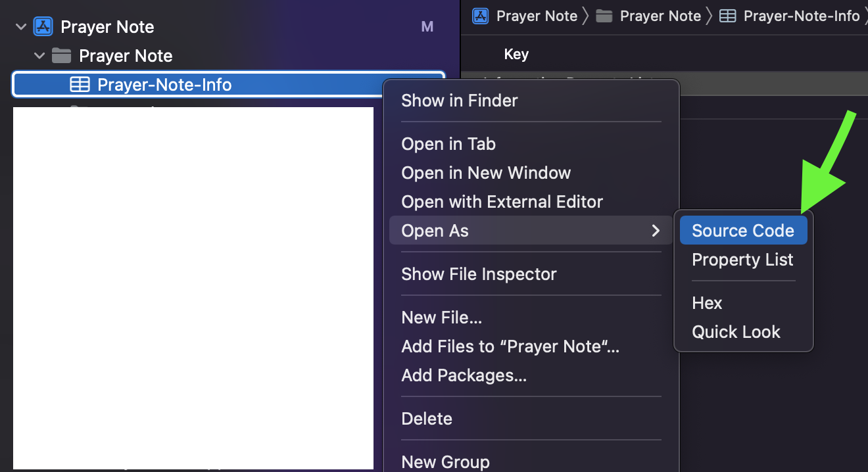Screen dimensions: 868x472
Task: Click the folder icon in the breadcrumb bar
Action: (604, 16)
